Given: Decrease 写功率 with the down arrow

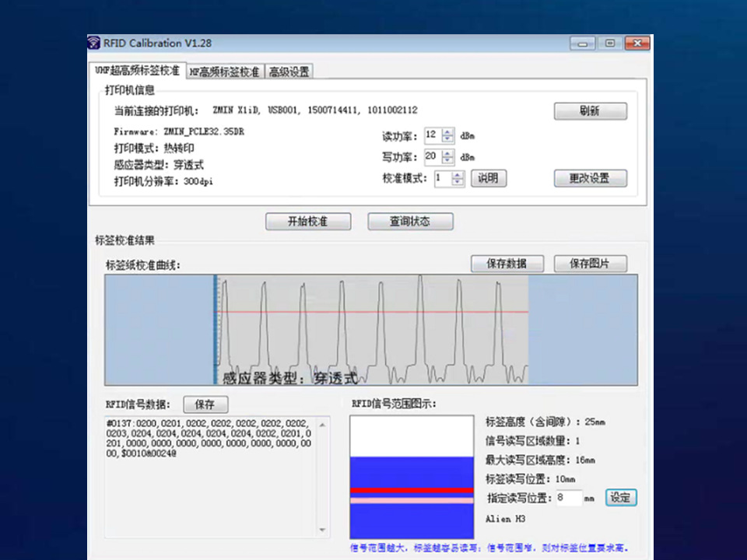Looking at the screenshot, I should (x=447, y=160).
